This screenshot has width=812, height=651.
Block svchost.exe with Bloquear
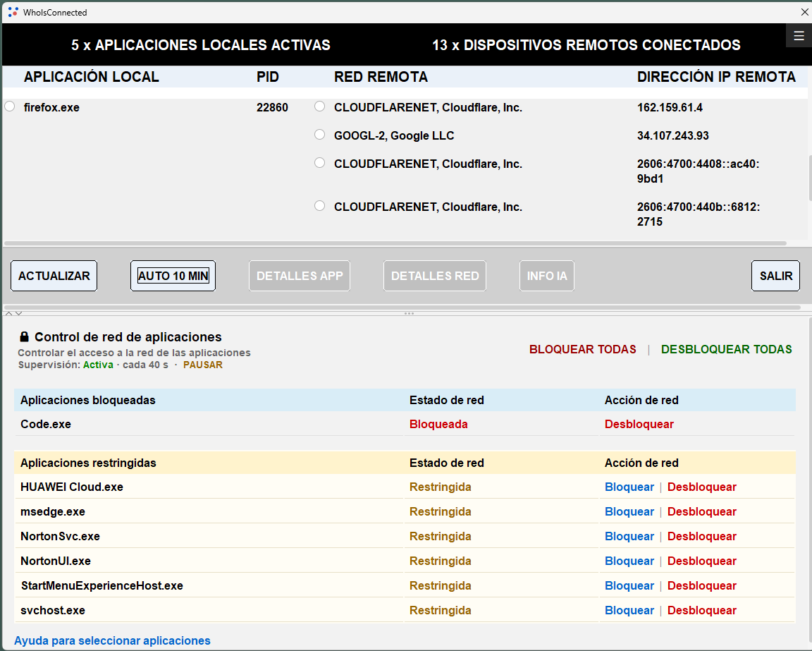[629, 611]
